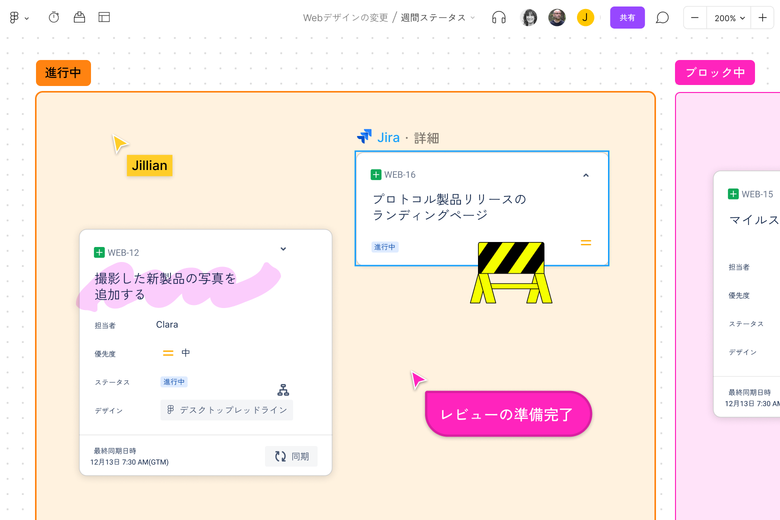
Task: Click the WEB-15 issue key text
Action: click(x=757, y=194)
